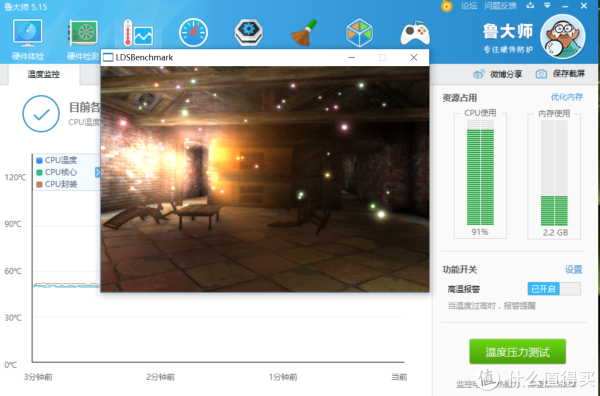Open the driver gear box icon
The image size is (600, 396).
249,33
